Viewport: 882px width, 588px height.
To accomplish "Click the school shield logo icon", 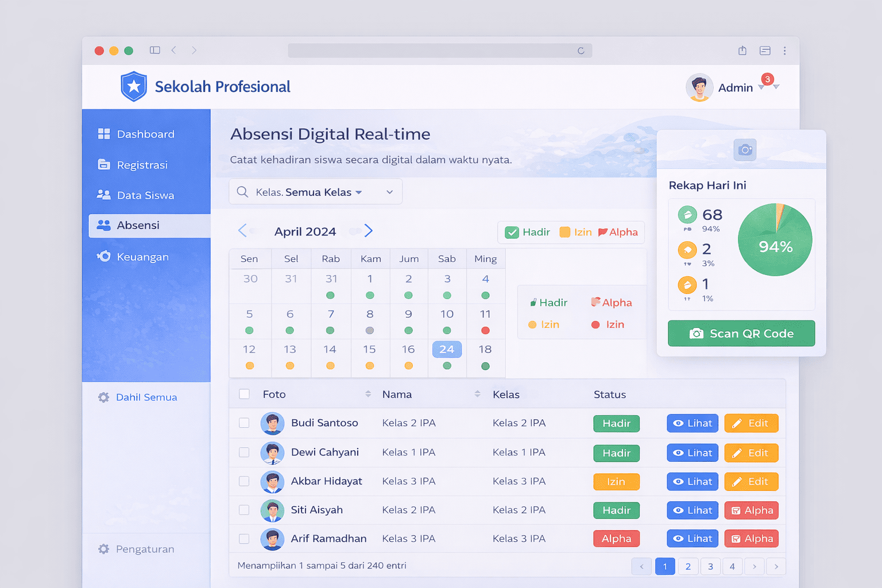I will 134,87.
